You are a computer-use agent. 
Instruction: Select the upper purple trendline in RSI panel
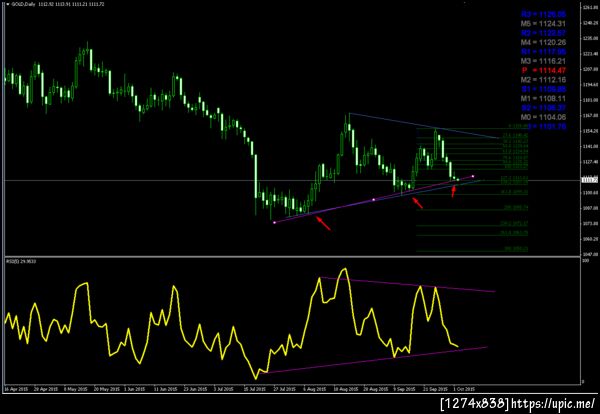(408, 284)
